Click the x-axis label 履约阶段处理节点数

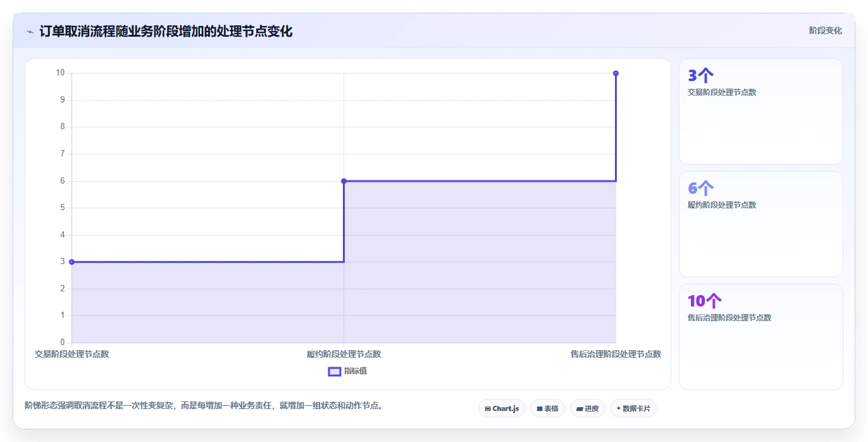click(x=344, y=354)
